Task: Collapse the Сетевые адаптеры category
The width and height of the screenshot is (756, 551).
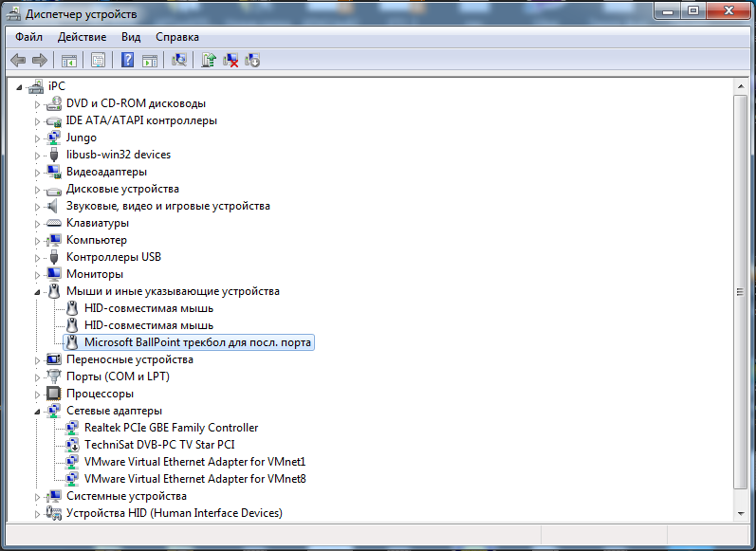Action: pyautogui.click(x=37, y=412)
